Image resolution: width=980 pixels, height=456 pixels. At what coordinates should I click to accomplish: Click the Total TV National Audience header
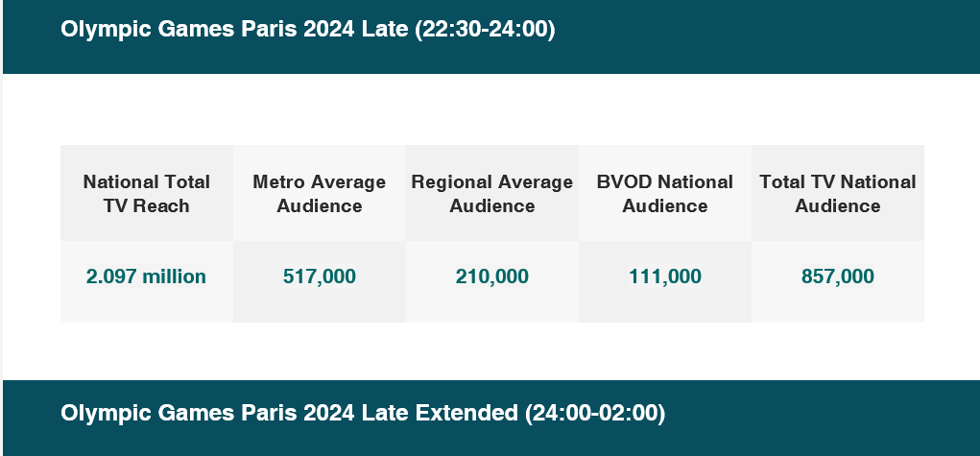[838, 193]
